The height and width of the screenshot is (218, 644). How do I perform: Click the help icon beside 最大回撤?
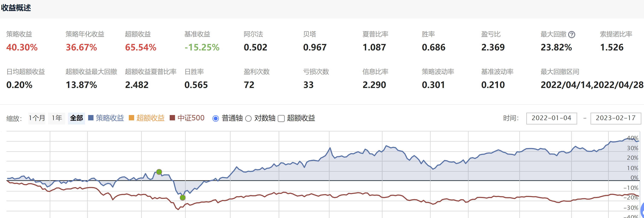571,35
